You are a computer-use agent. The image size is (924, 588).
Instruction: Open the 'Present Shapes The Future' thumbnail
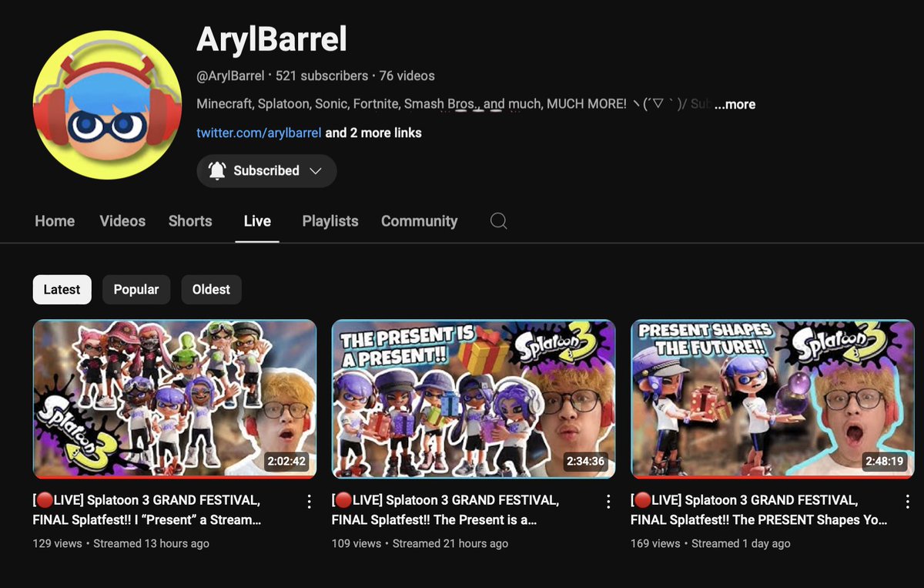pos(772,399)
